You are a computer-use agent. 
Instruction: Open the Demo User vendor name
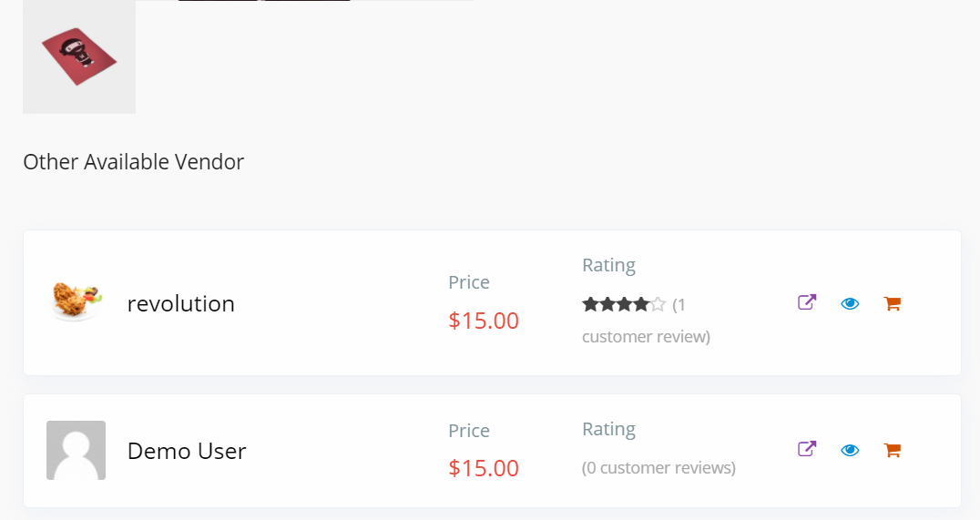pos(187,451)
